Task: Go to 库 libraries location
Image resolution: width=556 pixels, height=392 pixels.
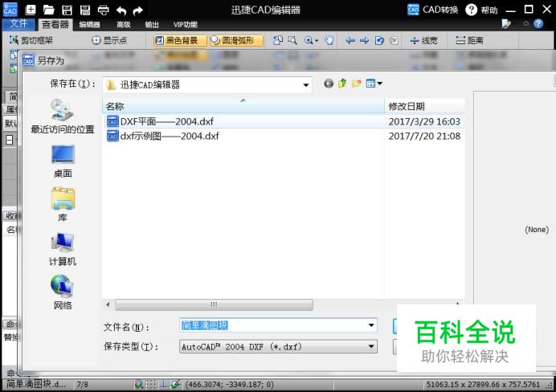Action: (63, 205)
